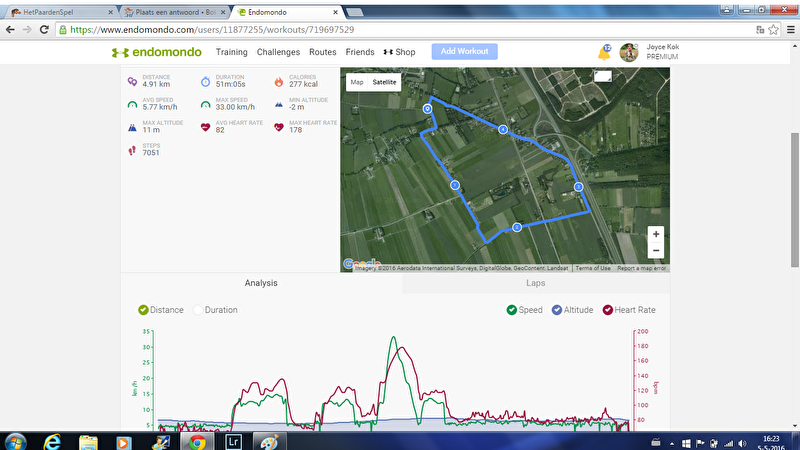800x450 pixels.
Task: Click the route start marker on map
Action: coord(428,109)
